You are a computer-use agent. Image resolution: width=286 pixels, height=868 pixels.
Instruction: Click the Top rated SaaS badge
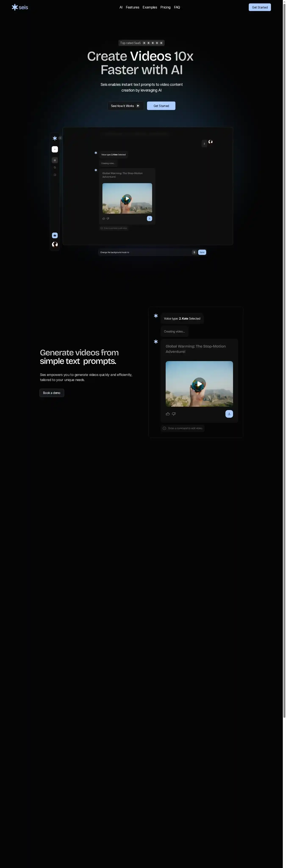pyautogui.click(x=142, y=43)
